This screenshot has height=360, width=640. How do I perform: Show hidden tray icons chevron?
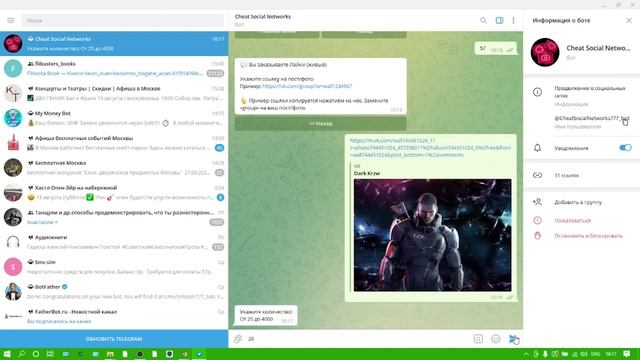(526, 354)
